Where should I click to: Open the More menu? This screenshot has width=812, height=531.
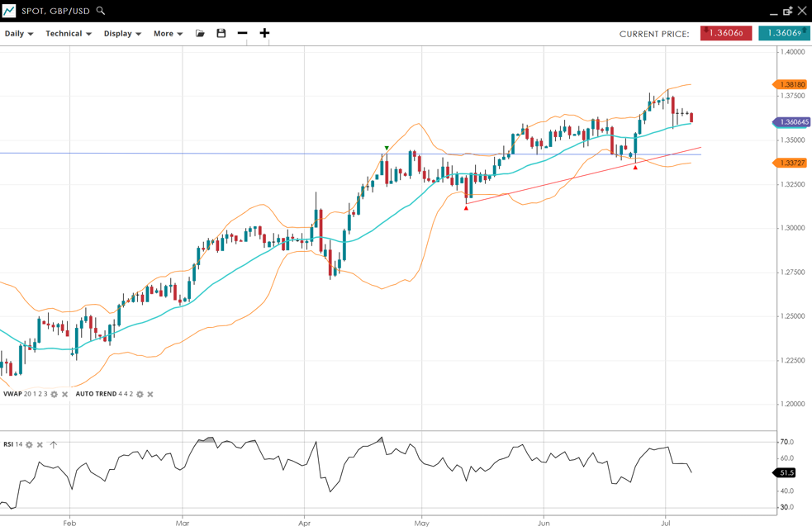pyautogui.click(x=168, y=34)
